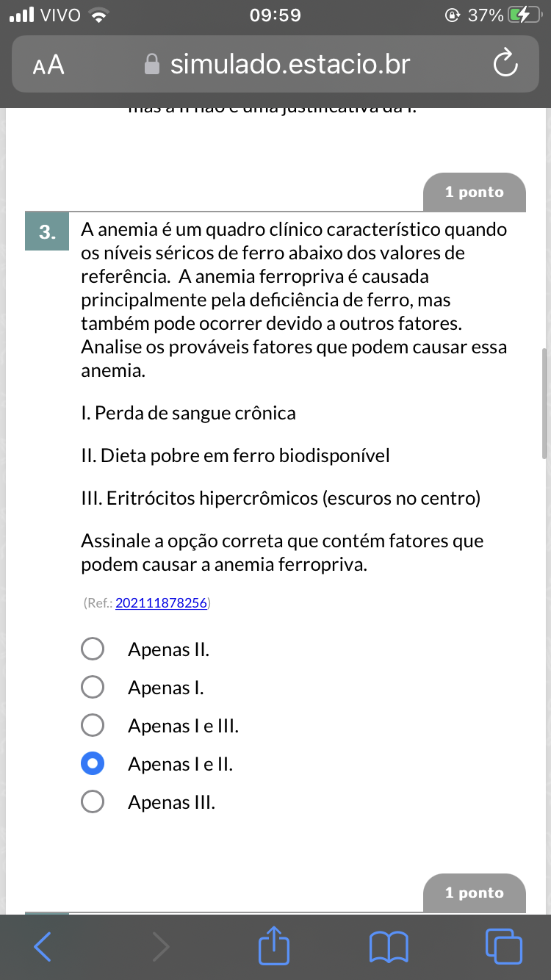Screen dimensions: 551x980
Task: Tap the question number 3 badge
Action: tap(48, 233)
